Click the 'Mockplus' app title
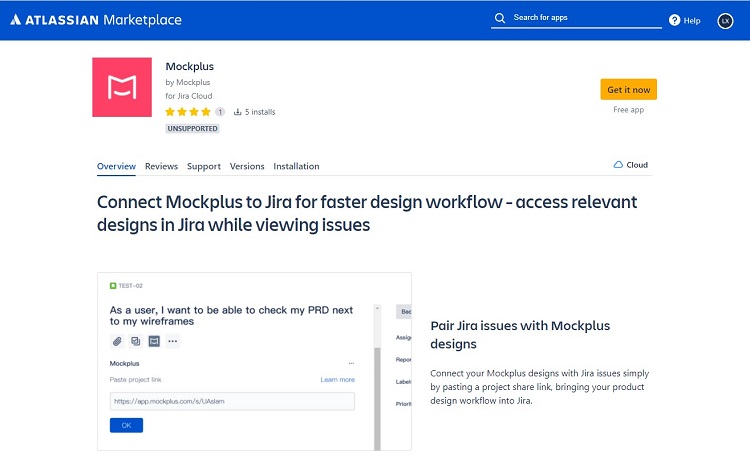 point(189,66)
